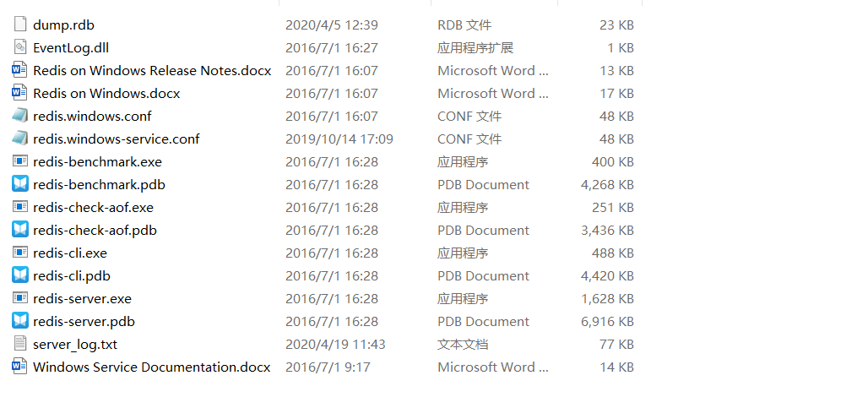Click the dump.rdb file icon

pyautogui.click(x=20, y=24)
